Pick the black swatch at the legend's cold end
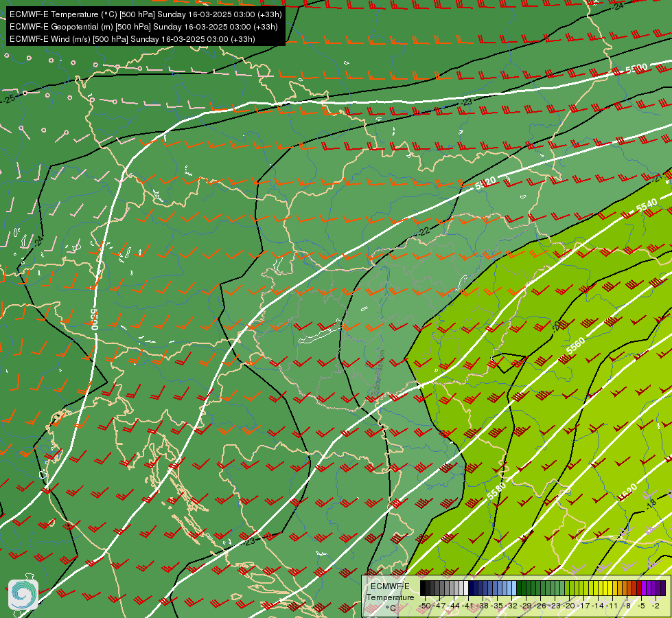Screen dimensions: 672x618 423,588
